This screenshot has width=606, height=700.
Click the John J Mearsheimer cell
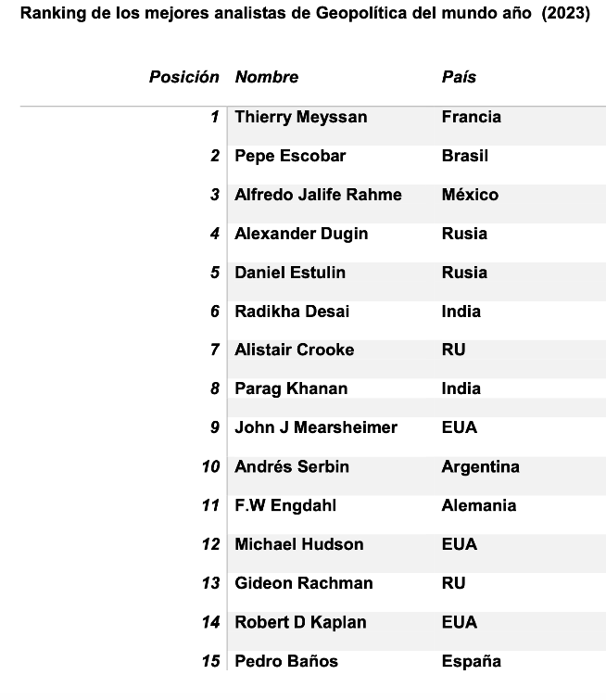tap(315, 427)
